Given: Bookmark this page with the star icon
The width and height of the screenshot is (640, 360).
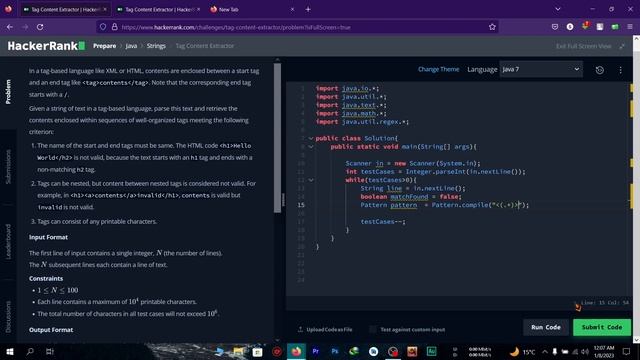Looking at the screenshot, I should (492, 27).
